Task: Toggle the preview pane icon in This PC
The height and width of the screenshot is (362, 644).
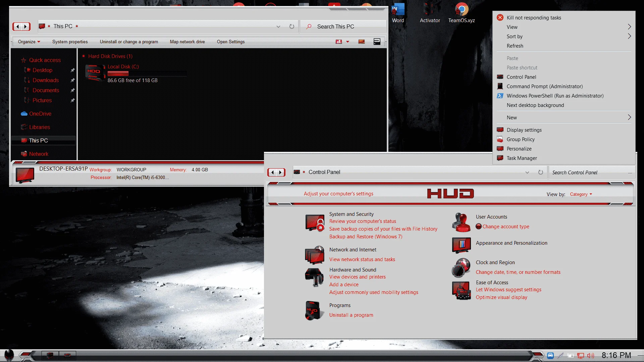Action: (362, 42)
